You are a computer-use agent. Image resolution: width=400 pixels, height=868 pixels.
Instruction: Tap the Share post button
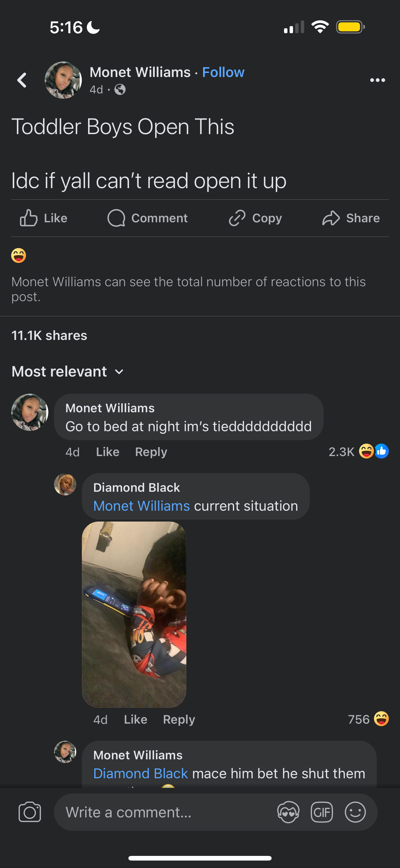pos(351,218)
